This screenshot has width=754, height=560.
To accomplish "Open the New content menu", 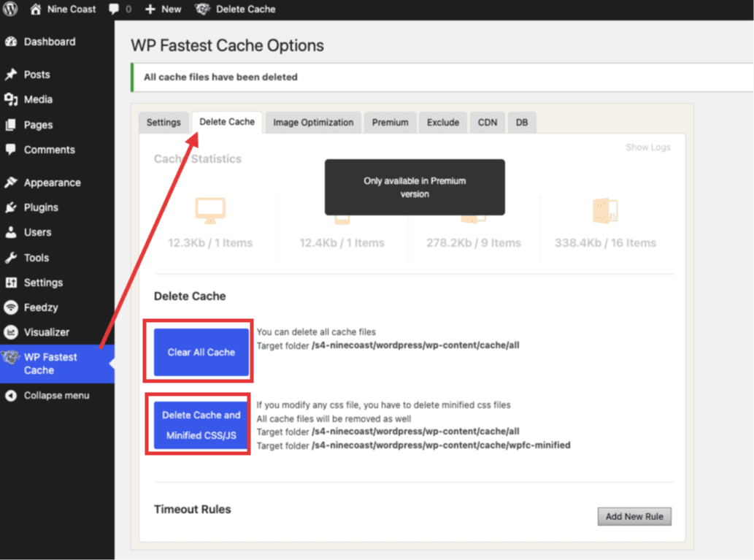I will point(163,9).
